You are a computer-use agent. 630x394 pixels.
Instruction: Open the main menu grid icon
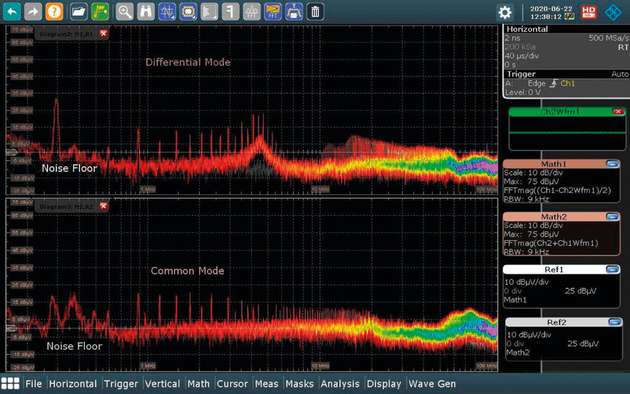coord(10,384)
